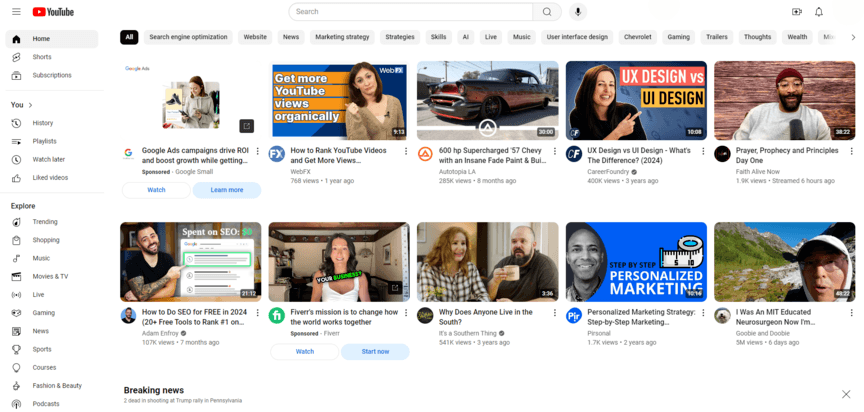Screen dimensions: 864x412
Task: Open Watch later in sidebar
Action: coord(48,159)
